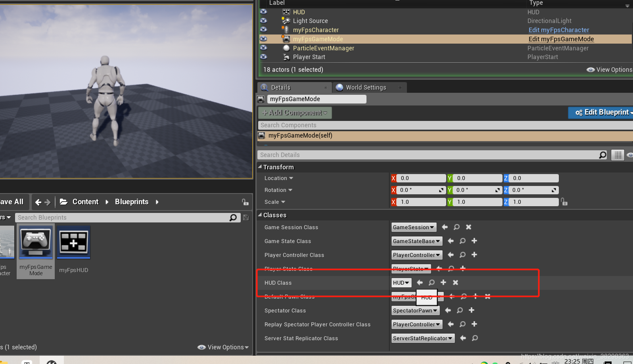
Task: Open property matrix grid icon
Action: pos(618,155)
